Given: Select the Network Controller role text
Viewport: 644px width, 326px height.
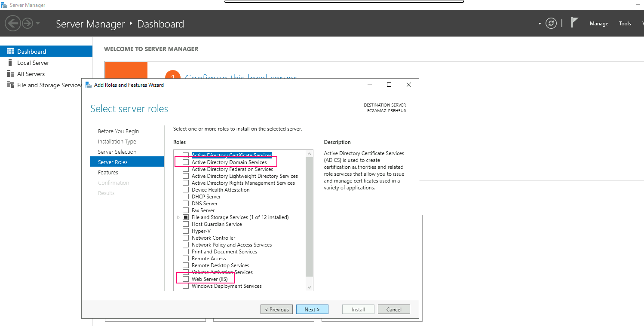Looking at the screenshot, I should 214,238.
